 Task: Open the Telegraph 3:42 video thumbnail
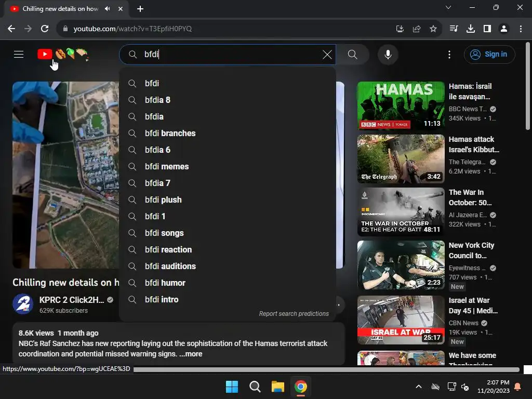click(401, 159)
